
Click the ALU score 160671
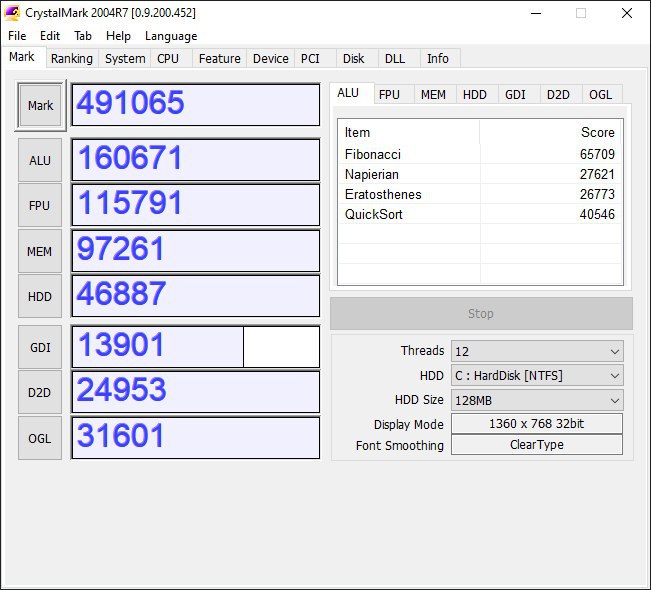[x=196, y=160]
